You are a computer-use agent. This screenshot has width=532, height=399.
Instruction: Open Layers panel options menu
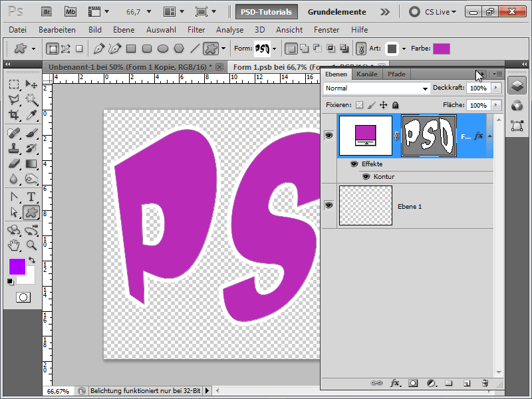497,74
